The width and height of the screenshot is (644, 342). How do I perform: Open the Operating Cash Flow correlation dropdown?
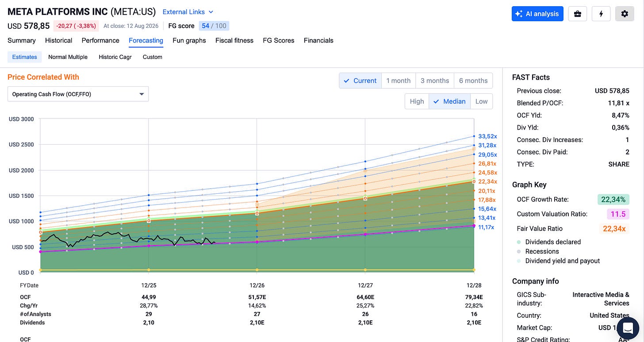pos(78,94)
